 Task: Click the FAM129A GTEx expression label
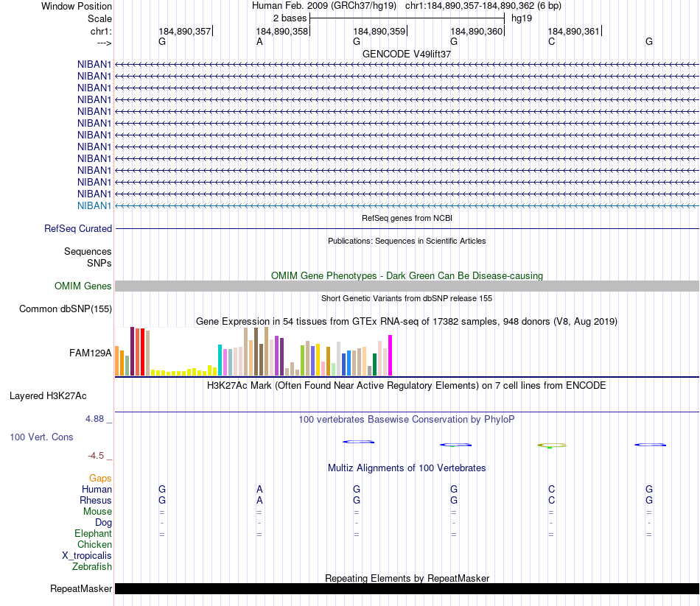coord(90,353)
